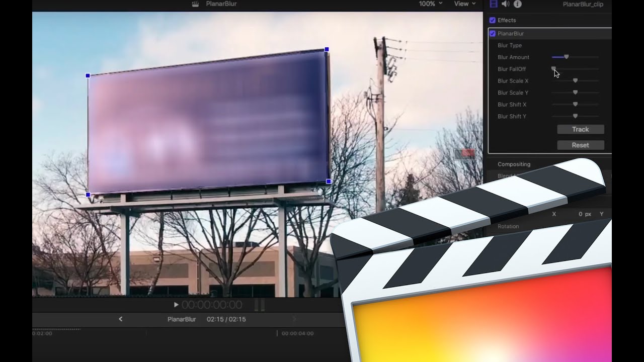Click the PlanarBlur_clip name in inspector
Screen dimensions: 644x362
tap(583, 4)
